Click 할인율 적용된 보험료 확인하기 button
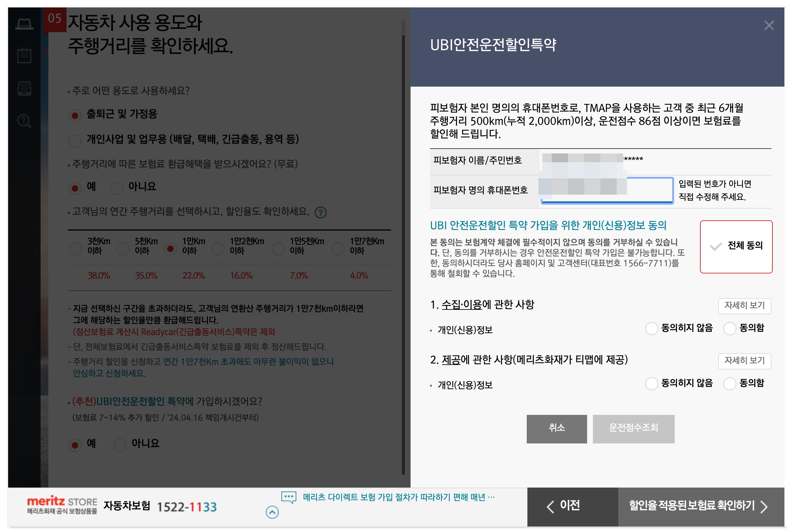 (701, 506)
